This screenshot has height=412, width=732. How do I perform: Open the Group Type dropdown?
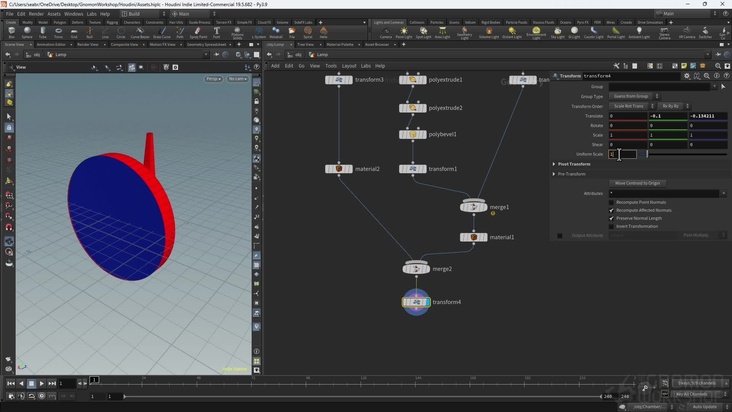coord(633,96)
